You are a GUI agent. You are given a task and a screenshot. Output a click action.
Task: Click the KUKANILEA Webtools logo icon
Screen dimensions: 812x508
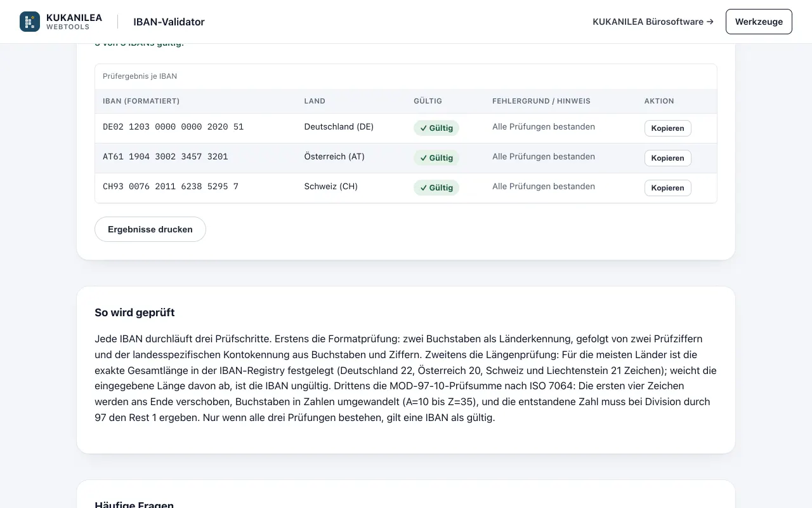click(x=30, y=22)
